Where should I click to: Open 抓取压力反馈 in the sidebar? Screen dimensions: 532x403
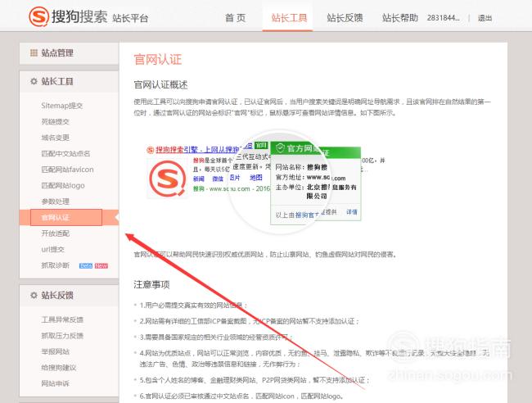click(62, 336)
